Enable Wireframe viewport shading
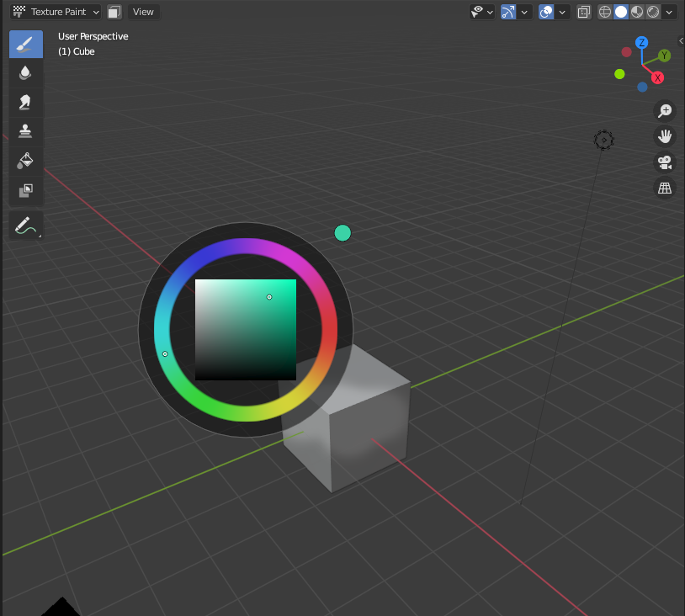This screenshot has width=685, height=616. click(604, 11)
